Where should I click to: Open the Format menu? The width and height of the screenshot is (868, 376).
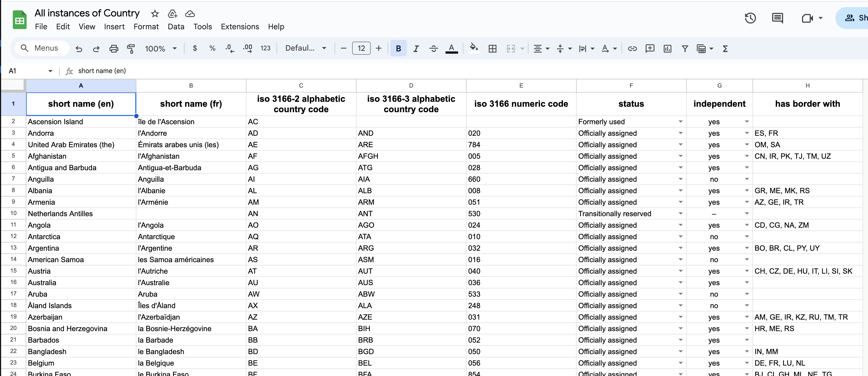[x=146, y=27]
